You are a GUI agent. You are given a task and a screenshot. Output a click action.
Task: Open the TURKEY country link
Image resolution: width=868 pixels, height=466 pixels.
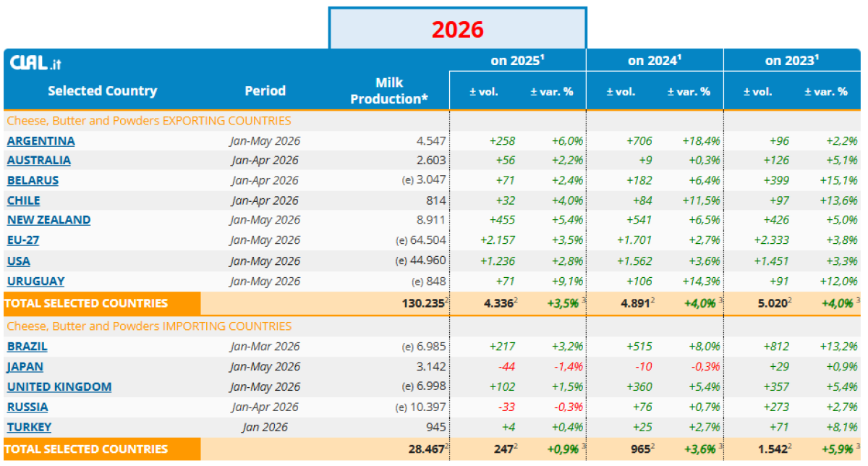(x=30, y=427)
